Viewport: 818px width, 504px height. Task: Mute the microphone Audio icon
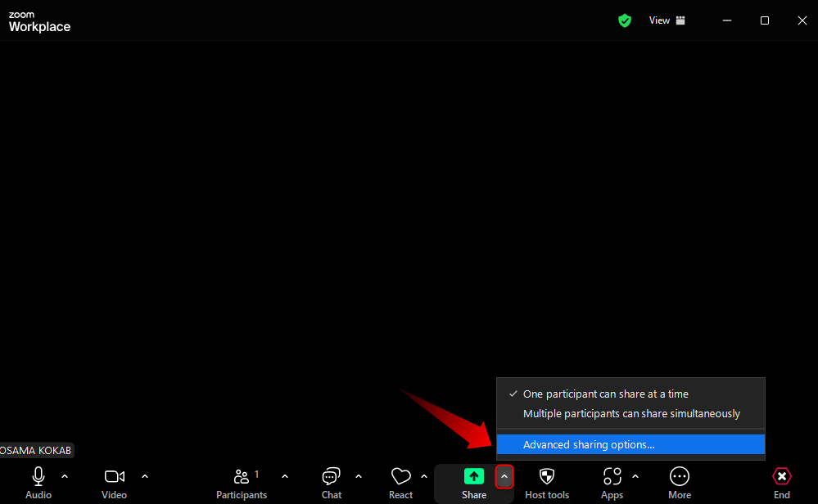(x=38, y=477)
